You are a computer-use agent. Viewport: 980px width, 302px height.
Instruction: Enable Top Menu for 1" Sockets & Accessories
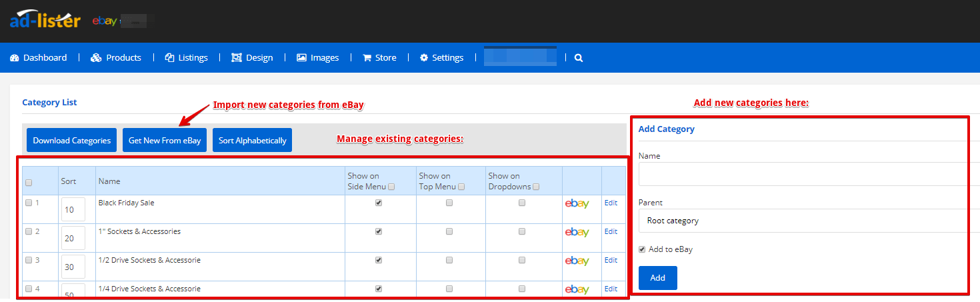click(x=449, y=231)
